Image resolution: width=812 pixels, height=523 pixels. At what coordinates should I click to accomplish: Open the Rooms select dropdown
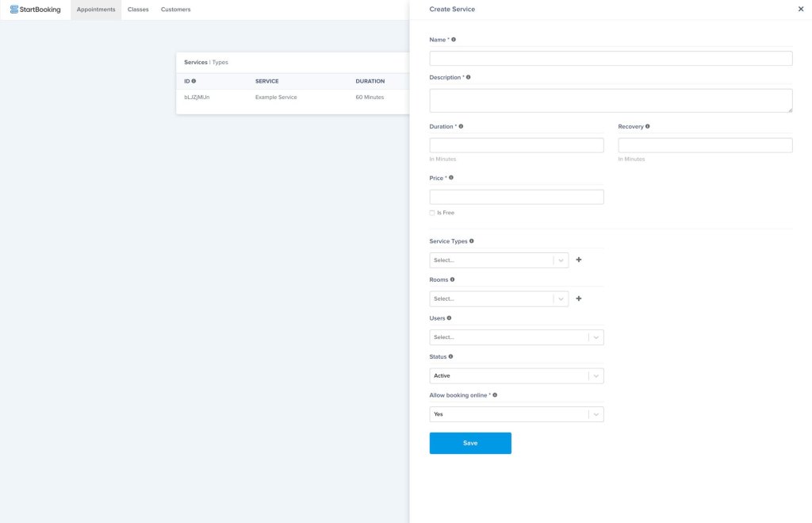tap(499, 298)
